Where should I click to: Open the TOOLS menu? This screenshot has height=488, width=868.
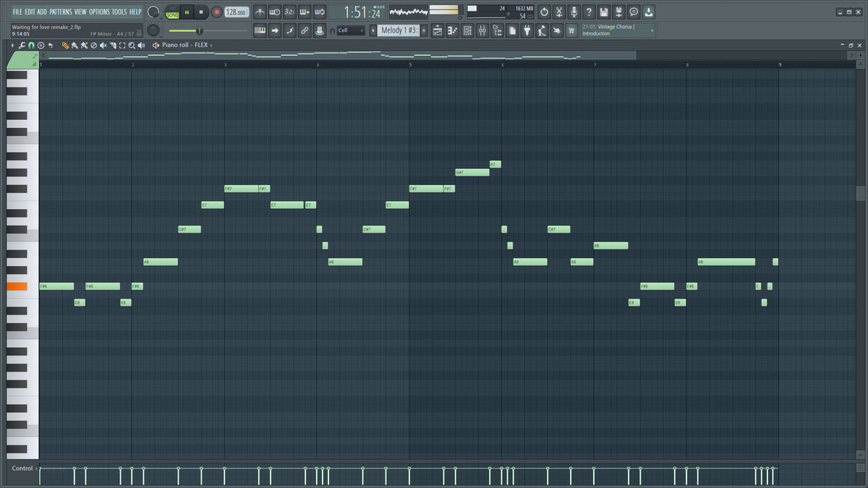click(119, 12)
